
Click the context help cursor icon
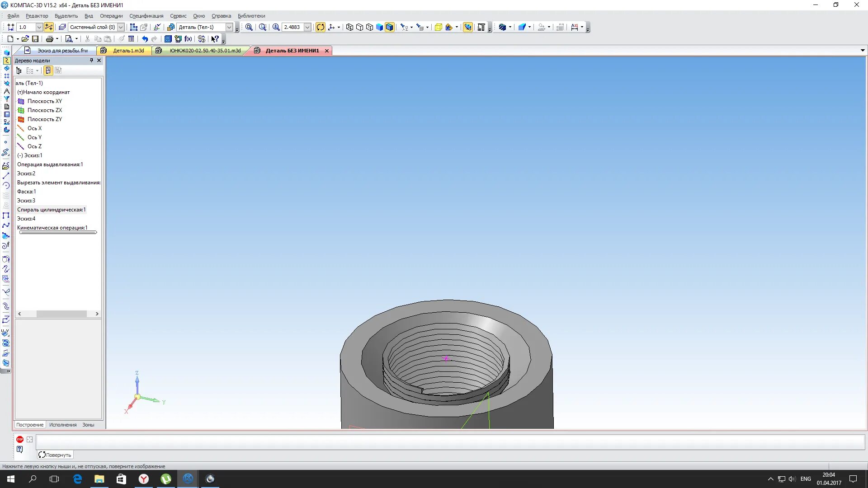(x=215, y=39)
